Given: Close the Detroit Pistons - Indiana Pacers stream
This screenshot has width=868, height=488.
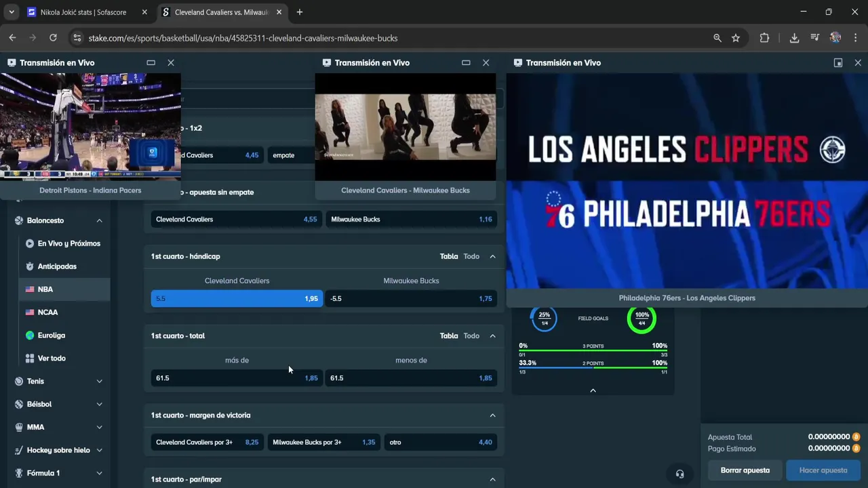Looking at the screenshot, I should pos(171,62).
